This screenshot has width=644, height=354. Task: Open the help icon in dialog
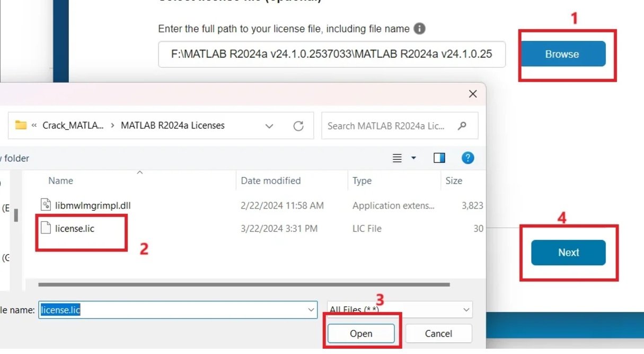coord(467,158)
